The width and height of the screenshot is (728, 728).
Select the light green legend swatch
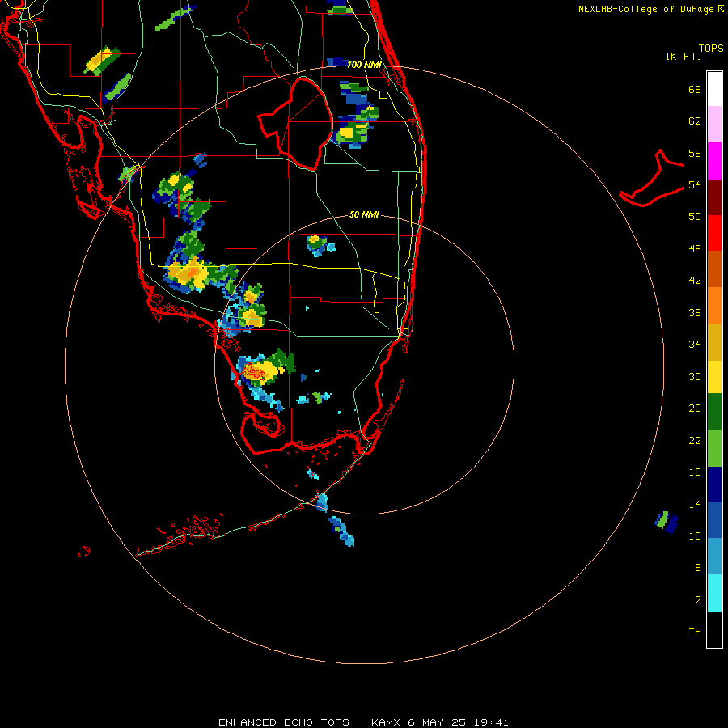click(x=714, y=448)
